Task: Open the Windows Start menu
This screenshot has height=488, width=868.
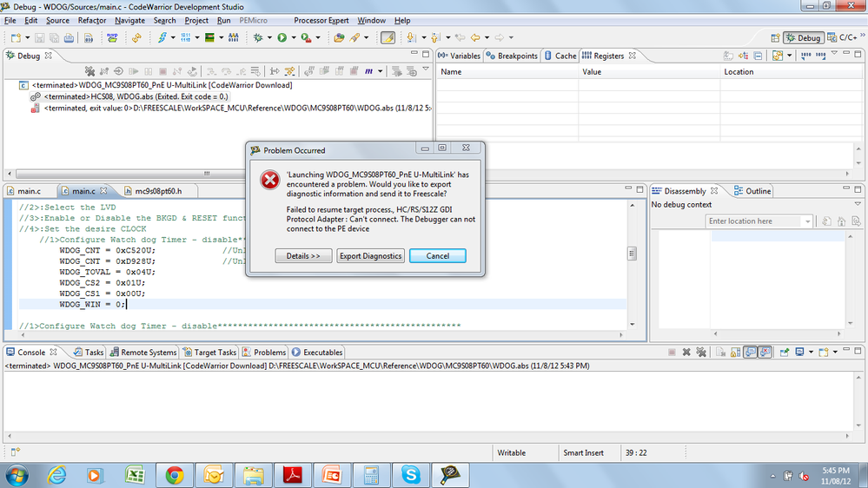Action: click(x=17, y=475)
